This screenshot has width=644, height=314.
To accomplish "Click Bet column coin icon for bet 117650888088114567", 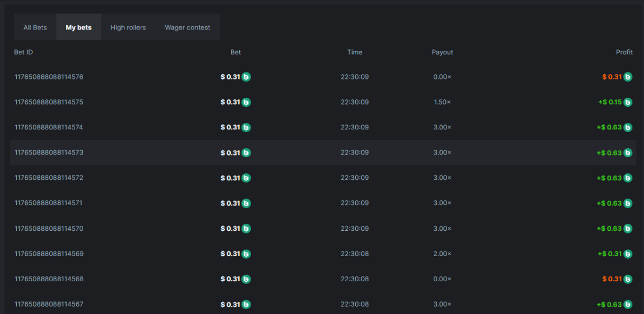I will click(246, 304).
